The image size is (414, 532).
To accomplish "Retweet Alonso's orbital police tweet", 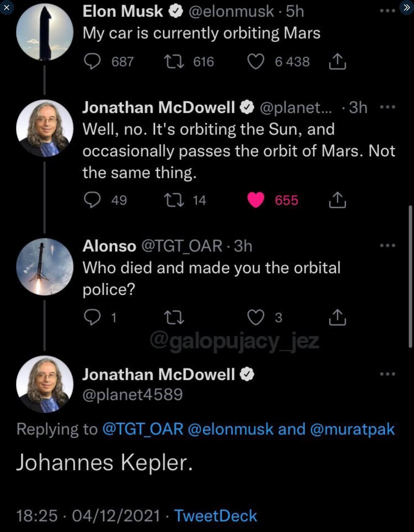I will tap(174, 317).
